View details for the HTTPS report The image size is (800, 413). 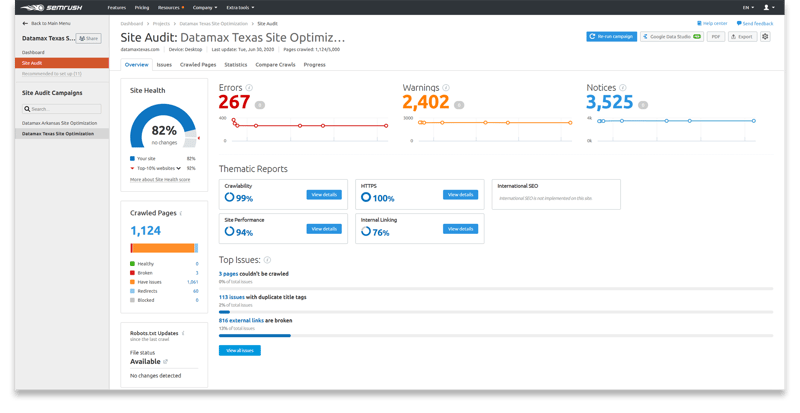coord(460,195)
